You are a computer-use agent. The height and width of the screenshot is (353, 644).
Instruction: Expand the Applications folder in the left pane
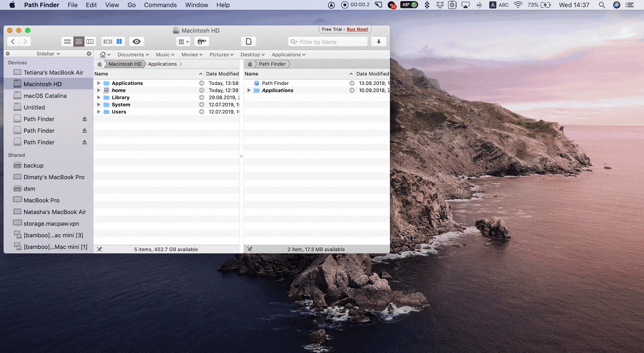tap(99, 83)
